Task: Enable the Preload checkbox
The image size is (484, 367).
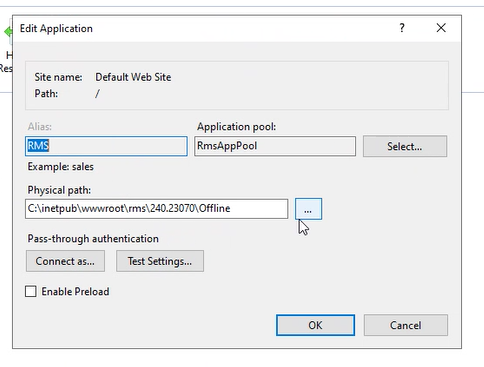Action: tap(31, 291)
